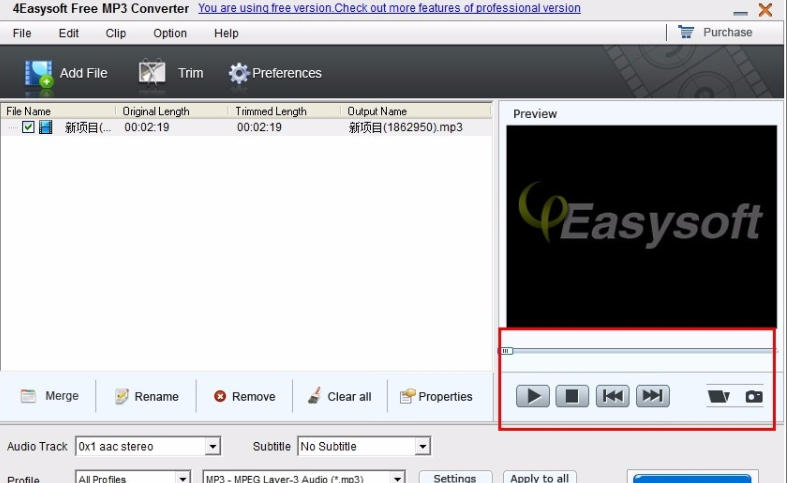The height and width of the screenshot is (483, 788).
Task: Open the Option menu
Action: point(170,33)
